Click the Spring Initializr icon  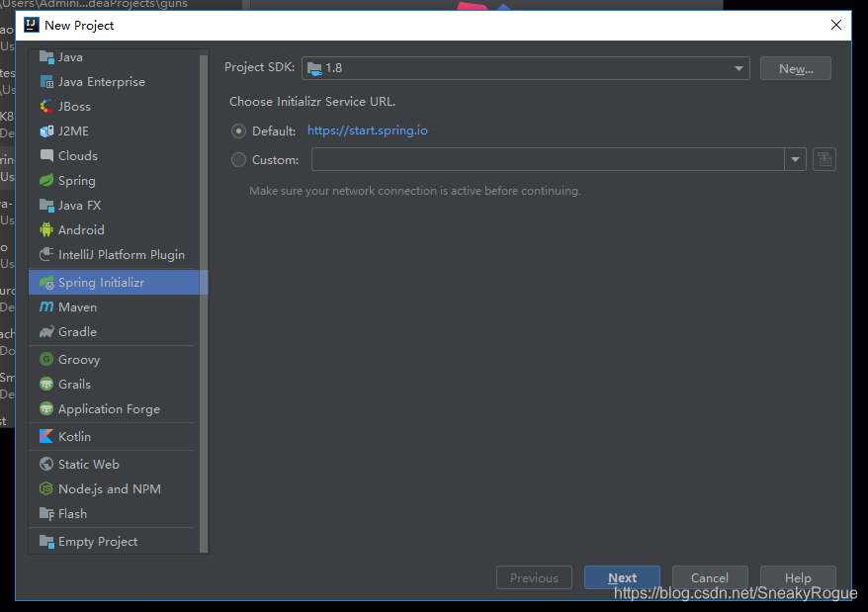coord(46,283)
